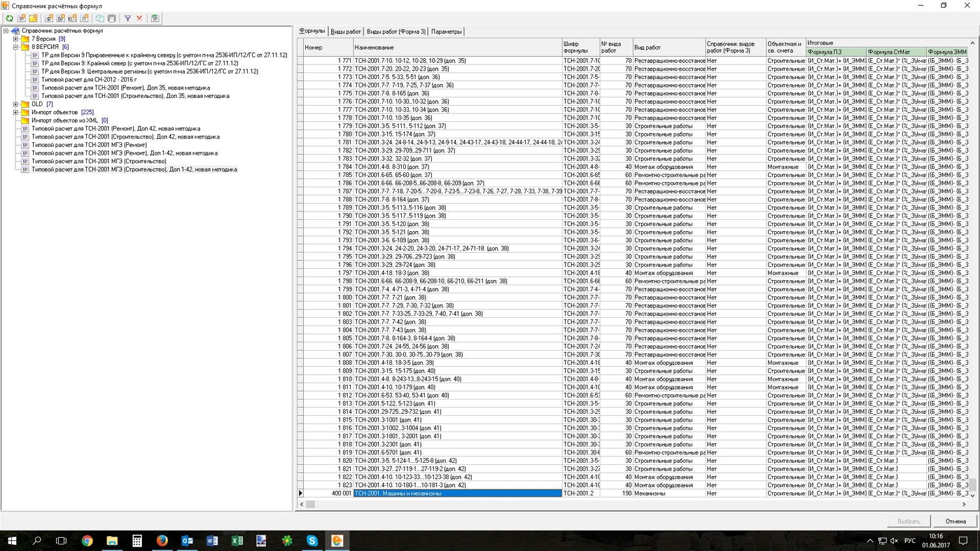Open ICQ flower icon in taskbar

pyautogui.click(x=287, y=541)
